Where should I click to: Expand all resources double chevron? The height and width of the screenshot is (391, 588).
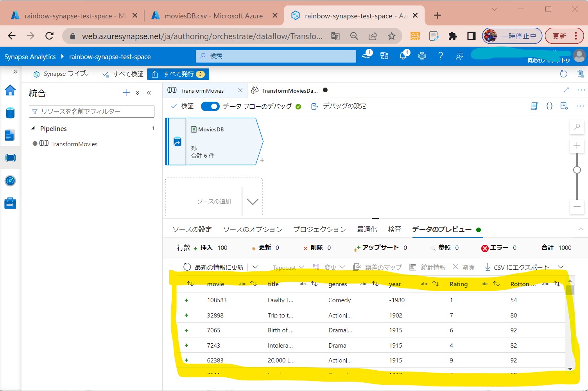[x=138, y=93]
